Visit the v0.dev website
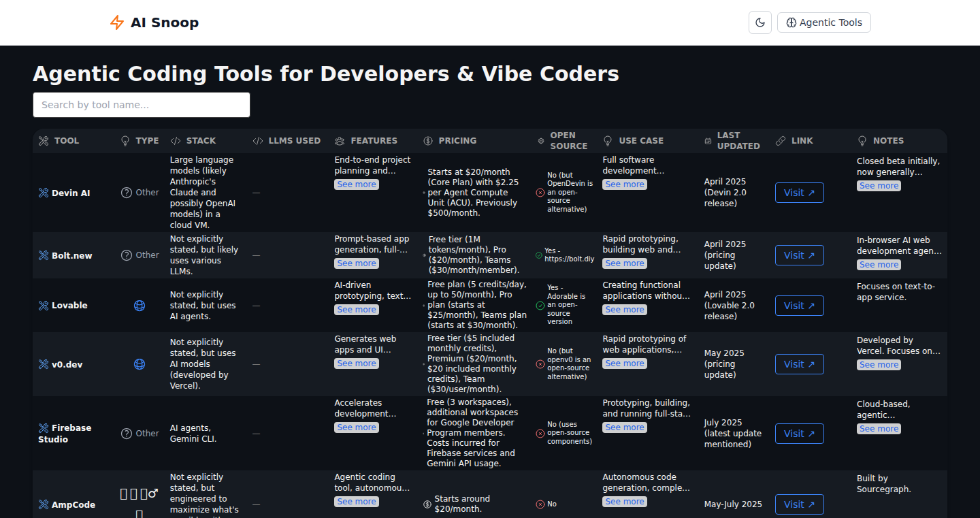The image size is (980, 518). [x=800, y=364]
